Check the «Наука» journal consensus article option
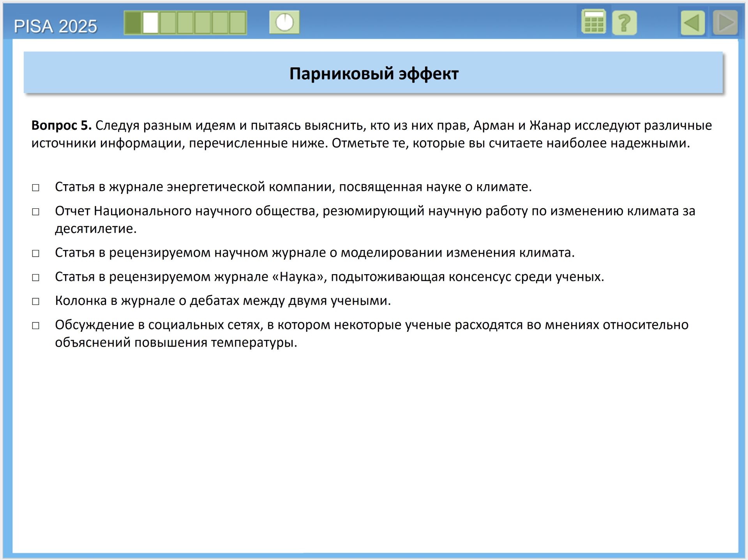The width and height of the screenshot is (748, 560). tap(36, 278)
